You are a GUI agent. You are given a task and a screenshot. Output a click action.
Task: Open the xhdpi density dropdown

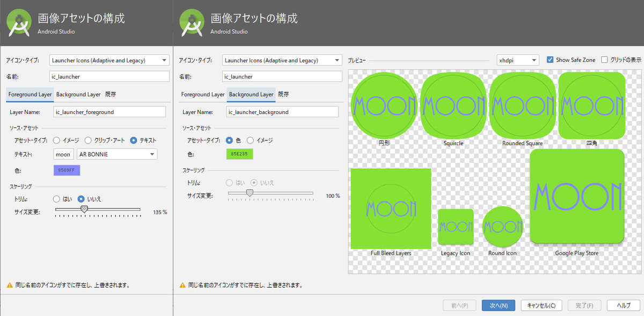click(517, 60)
